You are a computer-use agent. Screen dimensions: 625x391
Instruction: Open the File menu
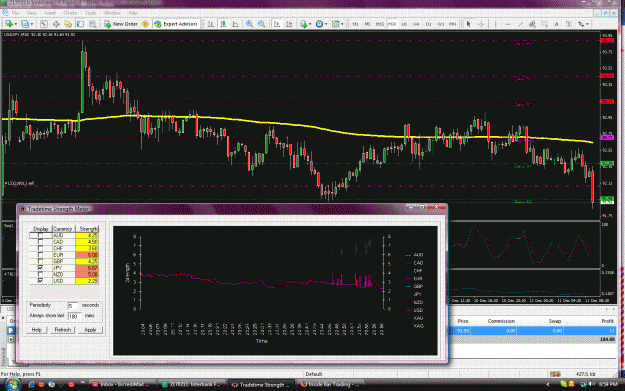pyautogui.click(x=15, y=13)
